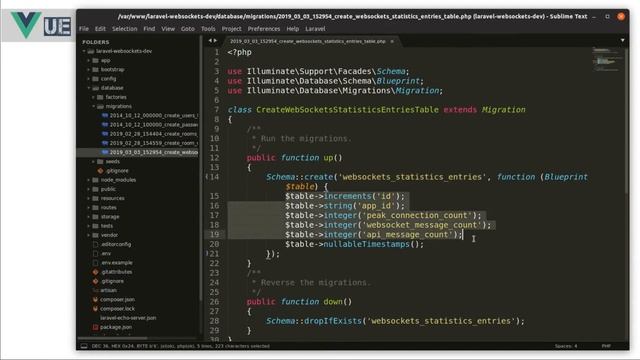This screenshot has height=360, width=640.
Task: Expand the tests folder
Action: [89, 226]
